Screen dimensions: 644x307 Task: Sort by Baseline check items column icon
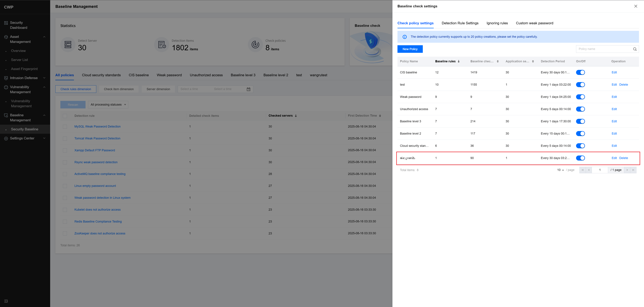tap(497, 62)
